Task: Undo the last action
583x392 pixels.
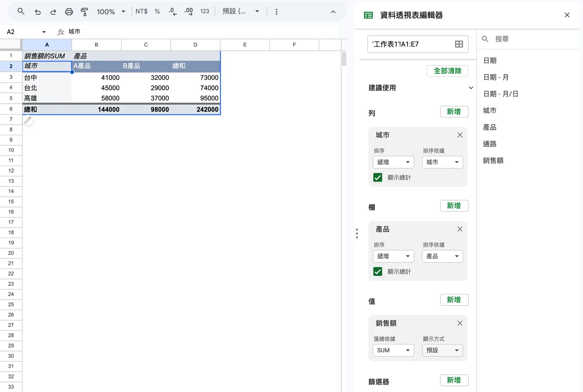Action: click(38, 12)
